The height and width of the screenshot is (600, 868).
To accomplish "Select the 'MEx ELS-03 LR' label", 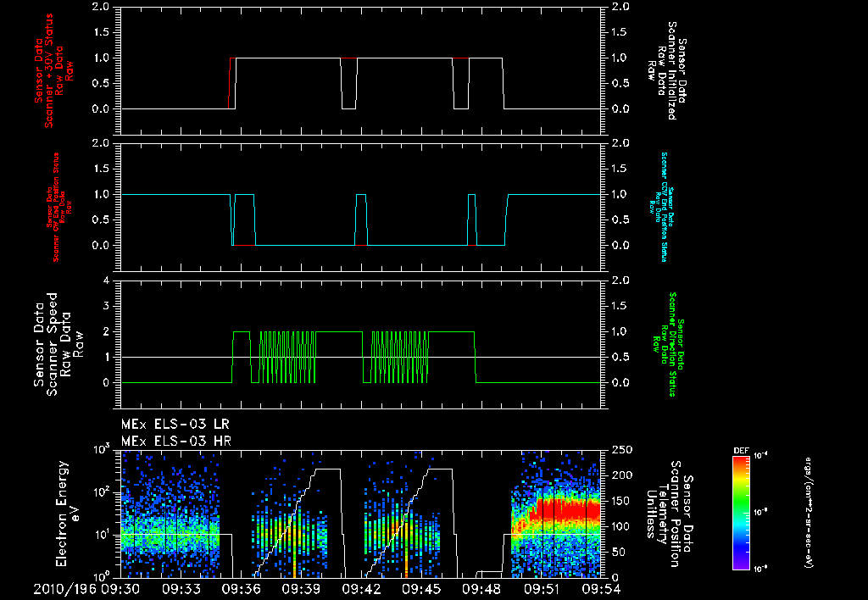I will click(x=175, y=425).
